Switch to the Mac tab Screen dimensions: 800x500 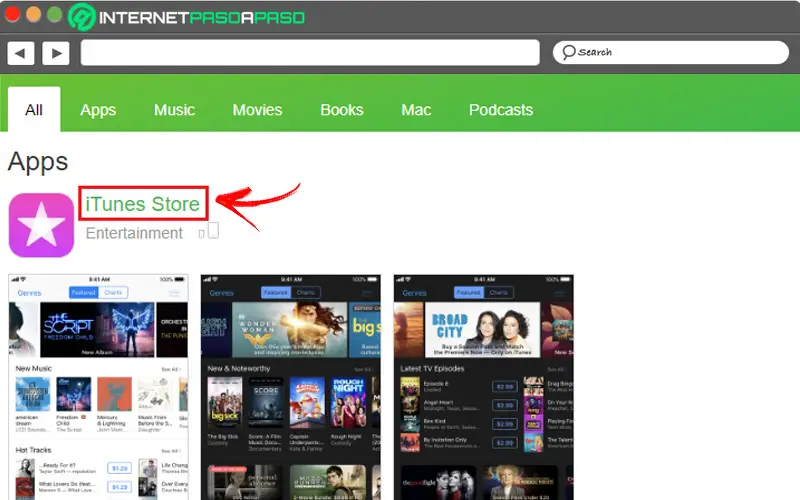[x=416, y=110]
